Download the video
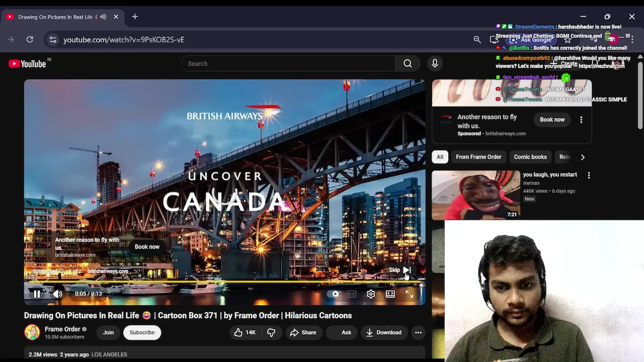Viewport: 644px width, 362px height. point(383,332)
